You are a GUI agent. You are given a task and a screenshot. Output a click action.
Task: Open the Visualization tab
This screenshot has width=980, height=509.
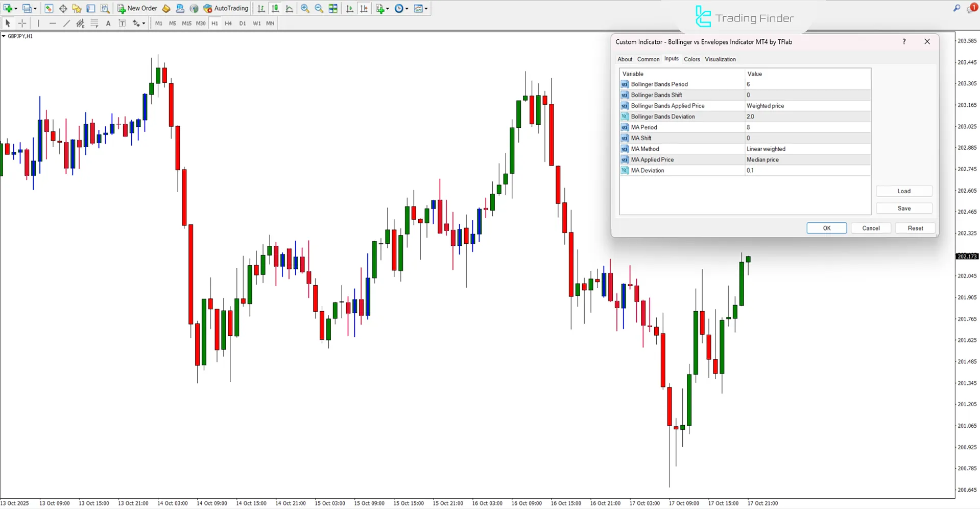pyautogui.click(x=720, y=59)
